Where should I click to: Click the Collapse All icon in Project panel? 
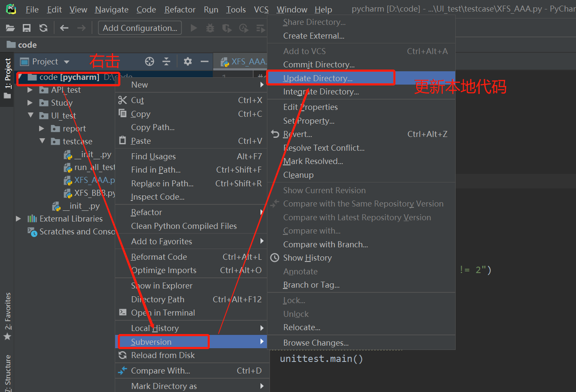[x=166, y=61]
